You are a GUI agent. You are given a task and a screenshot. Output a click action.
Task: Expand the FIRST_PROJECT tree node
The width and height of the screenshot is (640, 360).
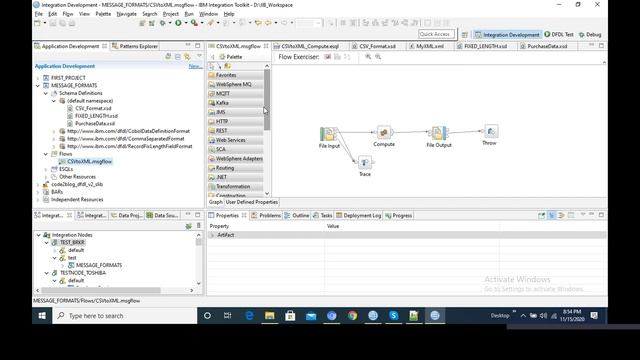[38, 78]
